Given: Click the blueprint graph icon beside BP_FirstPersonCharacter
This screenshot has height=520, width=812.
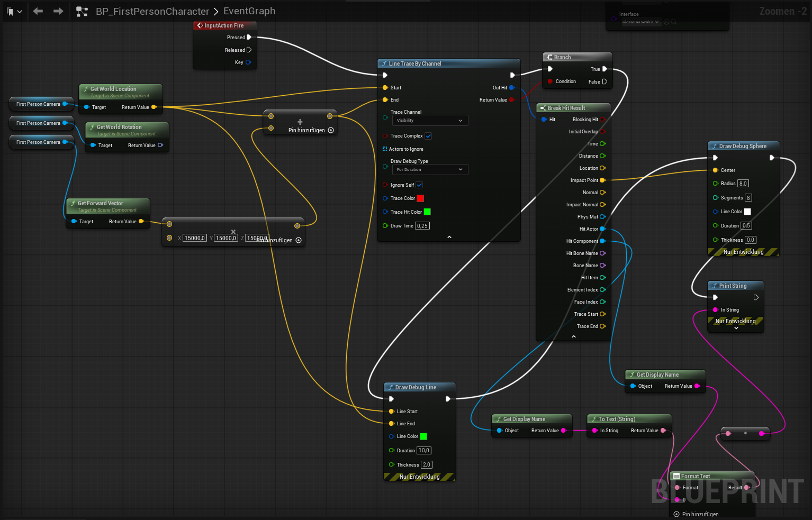Looking at the screenshot, I should (82, 11).
